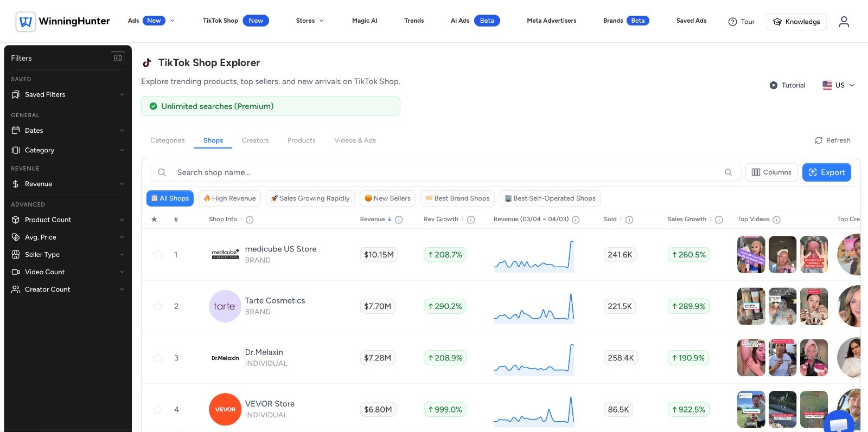
Task: Click the Dr.Melaxin shop logo
Action: [x=225, y=358]
